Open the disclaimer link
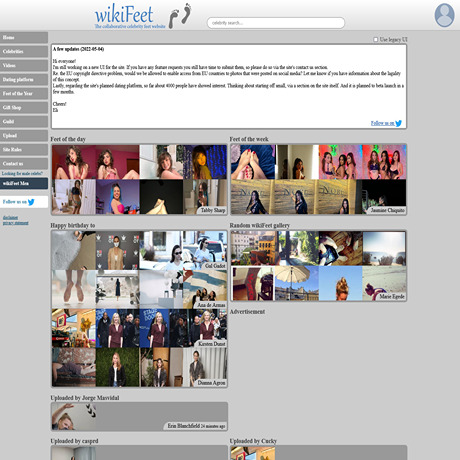 (10, 218)
